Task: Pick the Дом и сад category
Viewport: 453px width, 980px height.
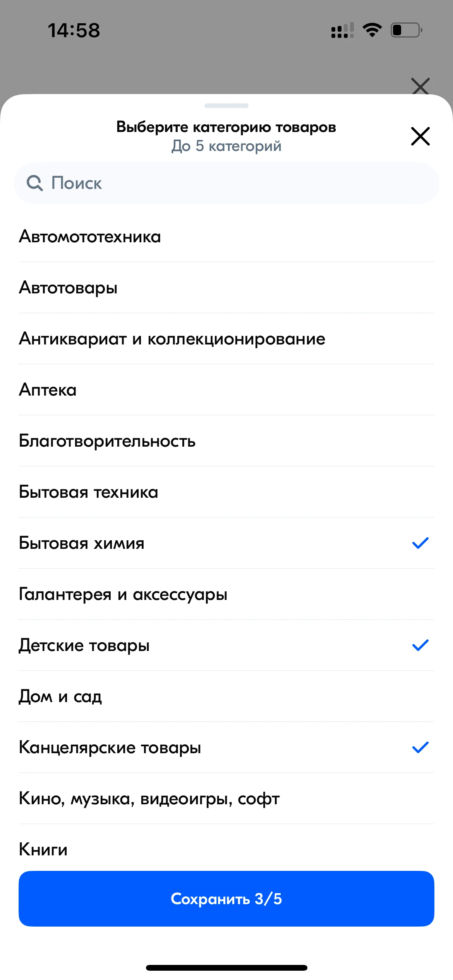Action: 60,696
